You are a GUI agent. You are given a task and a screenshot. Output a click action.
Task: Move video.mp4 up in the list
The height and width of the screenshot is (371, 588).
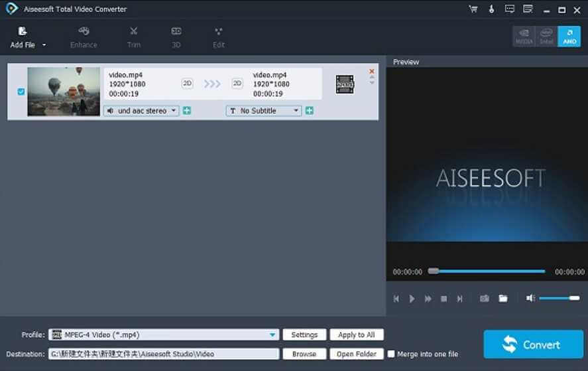tap(372, 78)
